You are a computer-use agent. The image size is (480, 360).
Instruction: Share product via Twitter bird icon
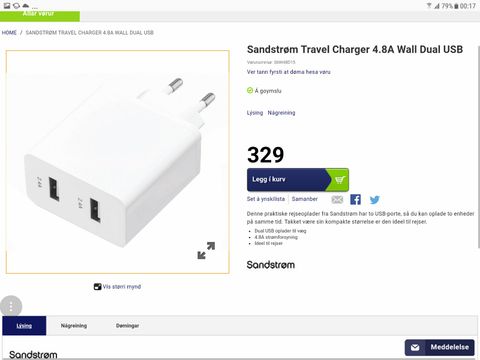pyautogui.click(x=375, y=200)
